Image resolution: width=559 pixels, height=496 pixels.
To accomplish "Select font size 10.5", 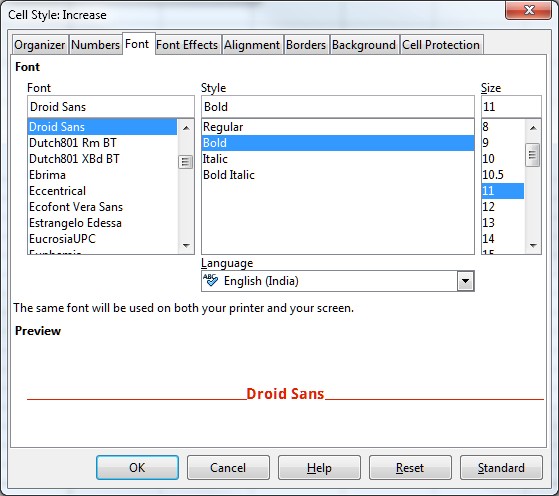I will point(503,175).
